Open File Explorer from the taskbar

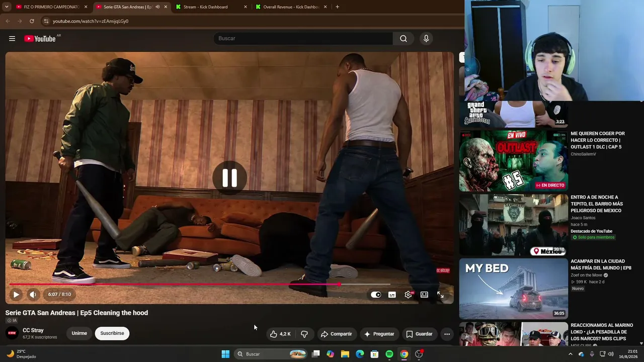(345, 354)
